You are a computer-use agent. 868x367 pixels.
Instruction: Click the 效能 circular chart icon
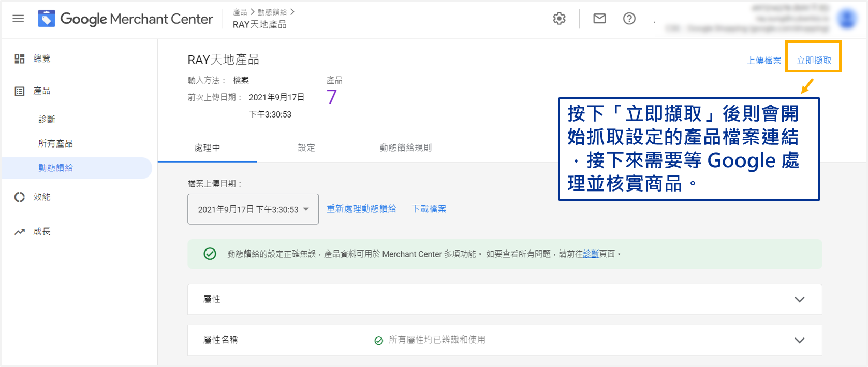coord(20,197)
